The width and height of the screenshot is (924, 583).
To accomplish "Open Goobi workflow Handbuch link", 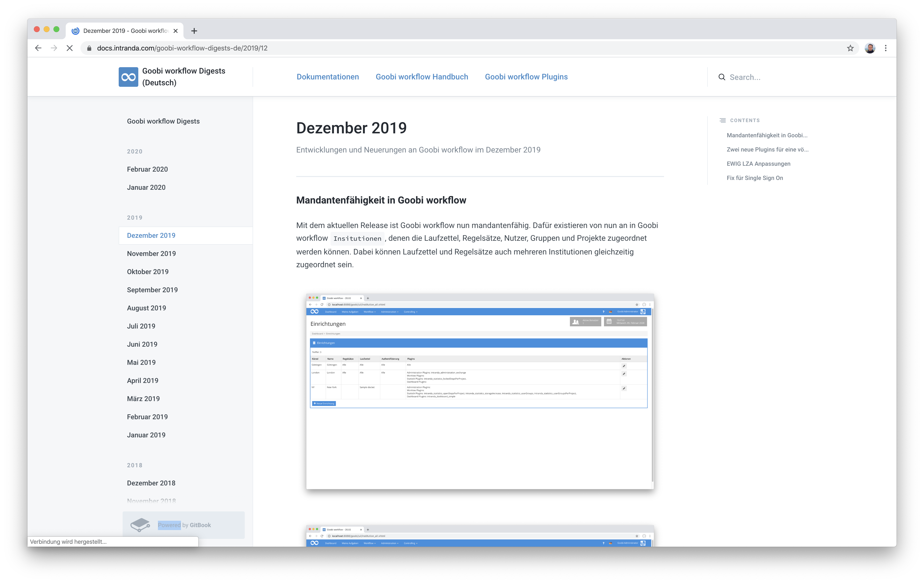I will click(x=422, y=77).
